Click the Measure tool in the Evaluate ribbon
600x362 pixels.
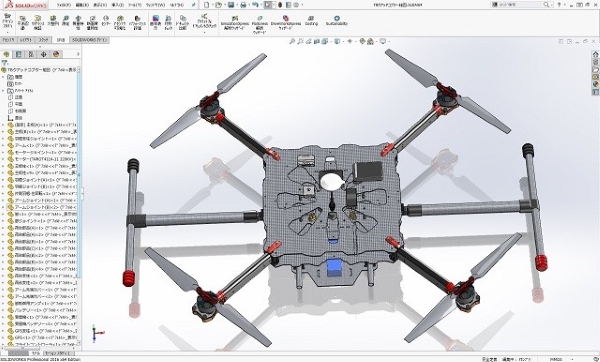(65, 21)
